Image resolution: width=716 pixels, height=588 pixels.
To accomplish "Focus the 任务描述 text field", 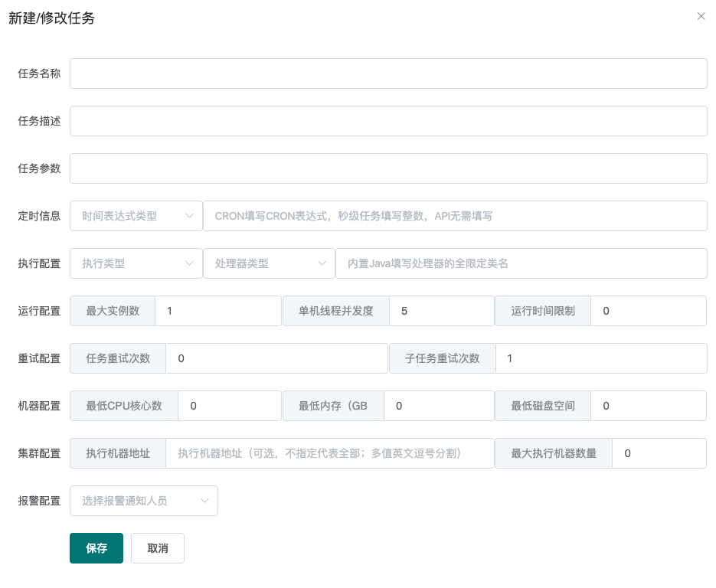I will click(x=388, y=121).
